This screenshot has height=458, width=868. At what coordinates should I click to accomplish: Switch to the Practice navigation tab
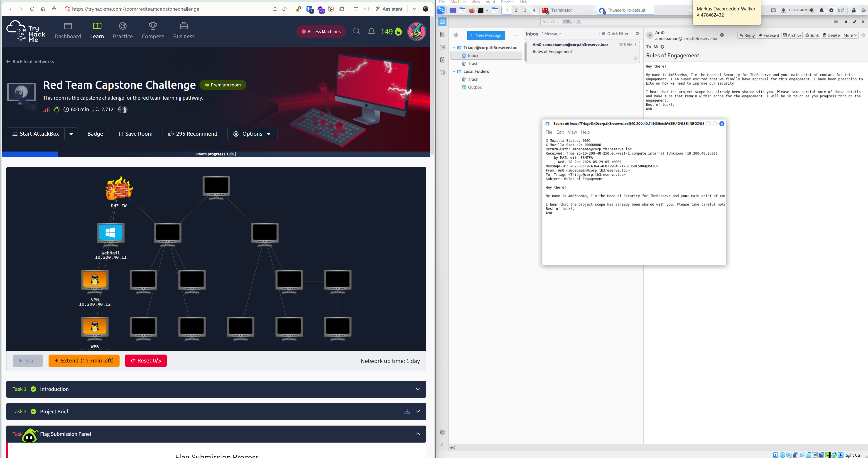coord(123,31)
